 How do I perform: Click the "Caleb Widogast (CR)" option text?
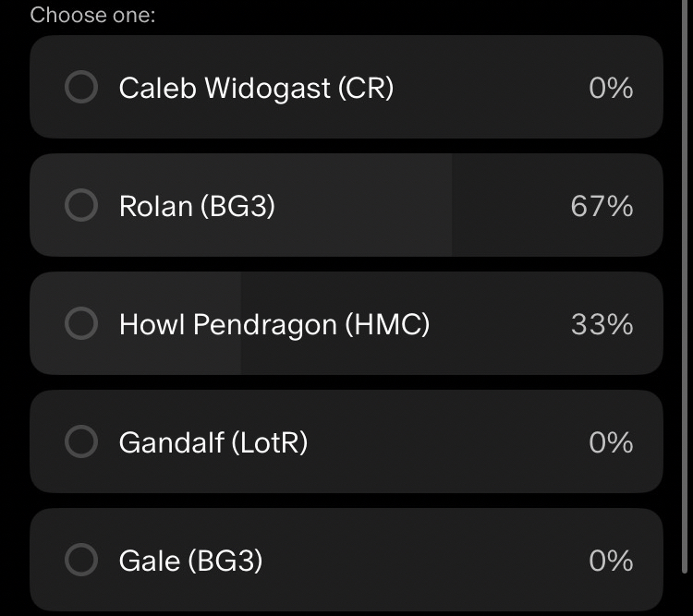(256, 88)
